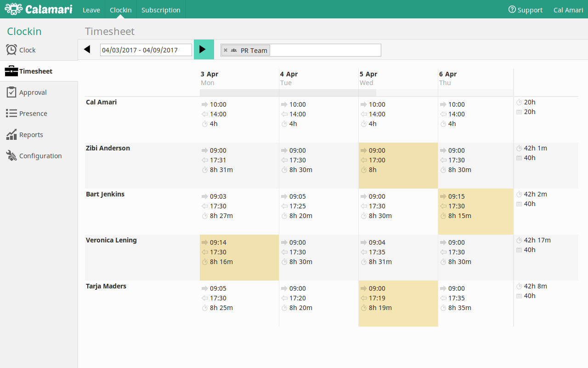
Task: Open Approval via clipboard checkmark icon
Action: pos(11,92)
